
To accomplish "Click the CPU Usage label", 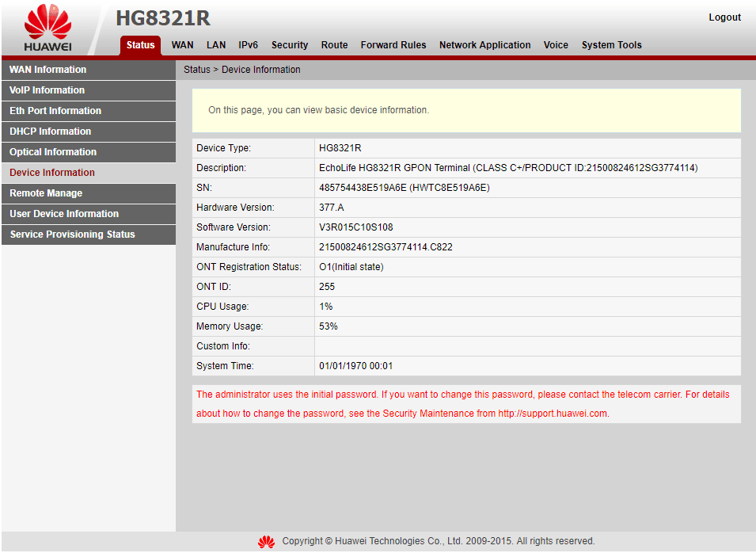I will [x=222, y=307].
